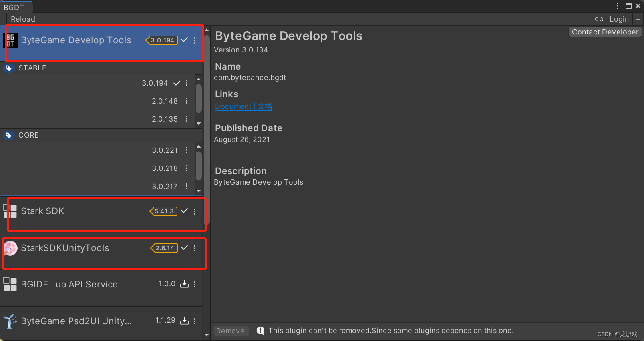
Task: Select stable version 2.0.135
Action: coord(165,119)
